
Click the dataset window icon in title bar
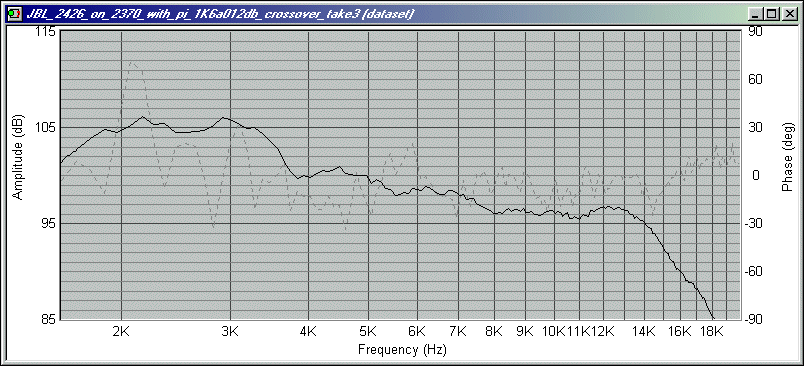tap(14, 14)
